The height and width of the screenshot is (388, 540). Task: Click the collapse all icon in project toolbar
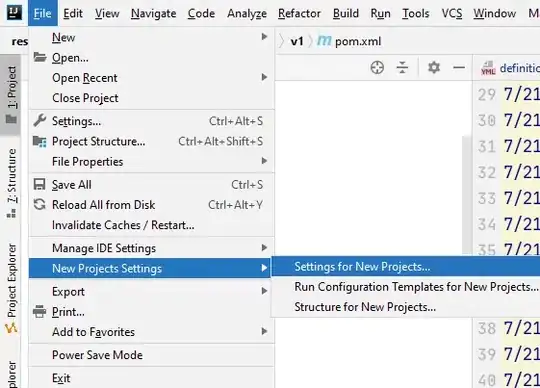point(402,67)
